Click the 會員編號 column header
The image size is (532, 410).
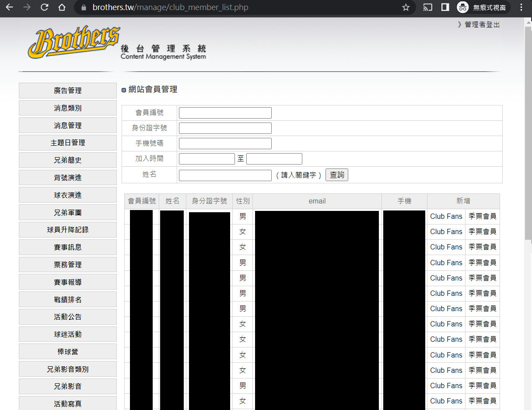(142, 201)
